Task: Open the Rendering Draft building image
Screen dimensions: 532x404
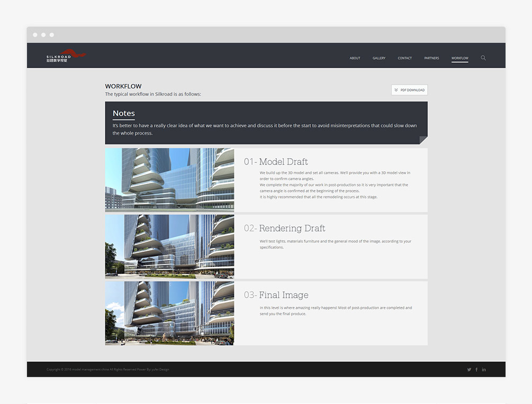Action: pyautogui.click(x=169, y=246)
